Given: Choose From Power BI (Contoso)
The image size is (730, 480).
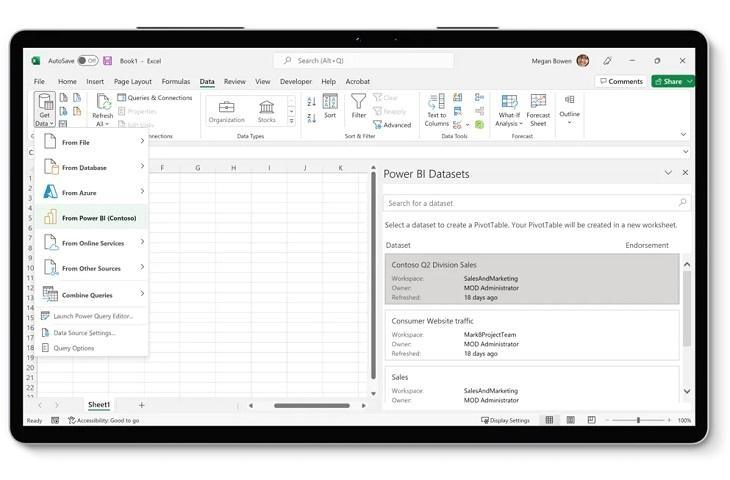Looking at the screenshot, I should tap(92, 217).
